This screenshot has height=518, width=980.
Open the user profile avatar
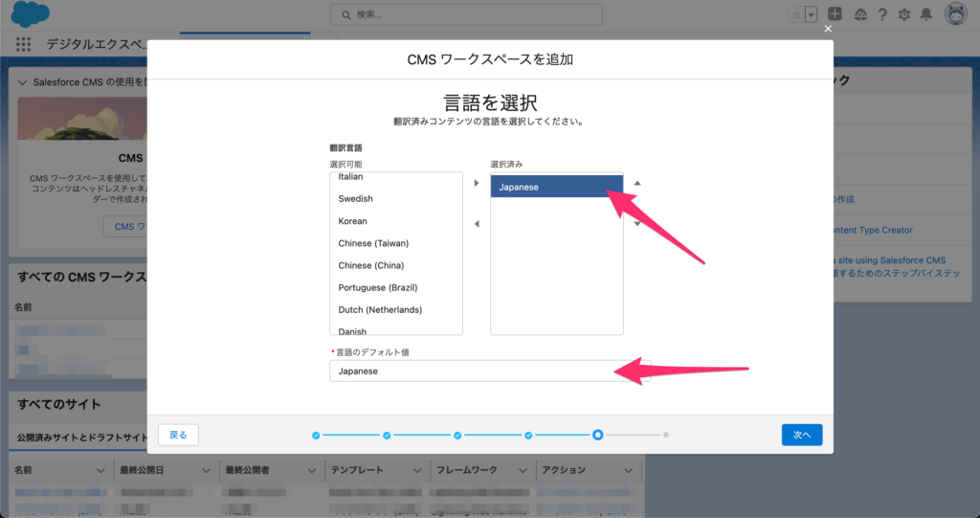pyautogui.click(x=956, y=13)
